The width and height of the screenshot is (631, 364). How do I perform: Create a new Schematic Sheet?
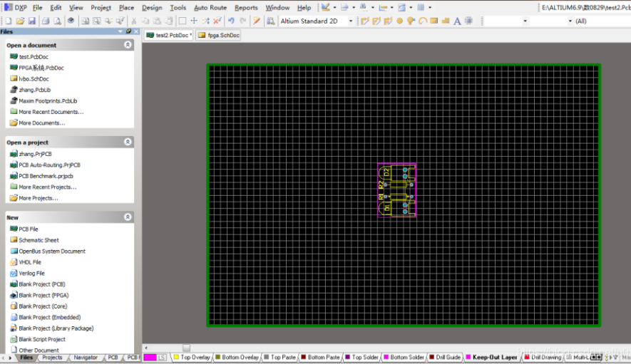point(35,240)
